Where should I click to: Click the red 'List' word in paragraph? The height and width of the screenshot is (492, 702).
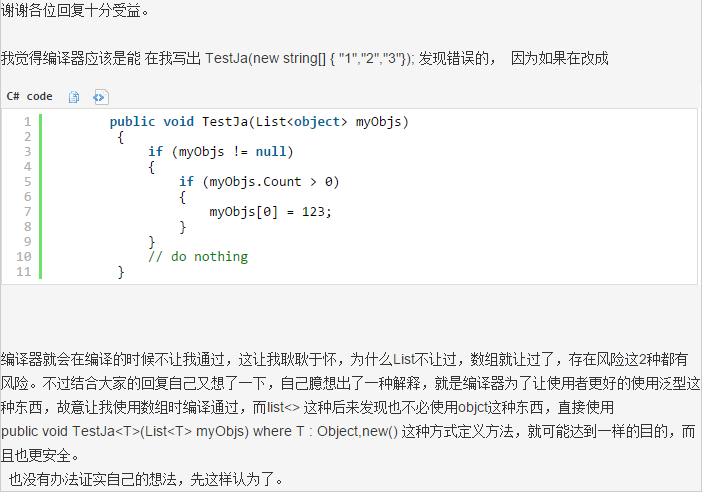click(401, 358)
